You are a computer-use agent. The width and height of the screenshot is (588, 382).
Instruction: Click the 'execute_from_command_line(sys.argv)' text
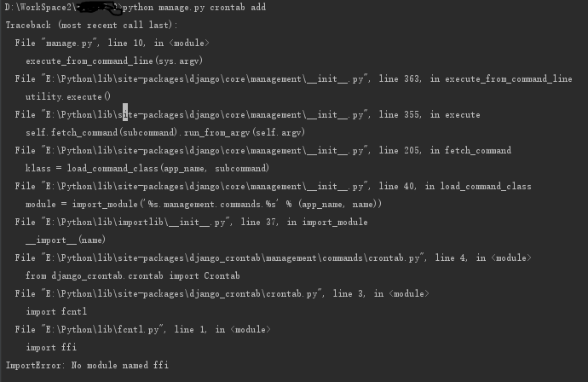[114, 61]
